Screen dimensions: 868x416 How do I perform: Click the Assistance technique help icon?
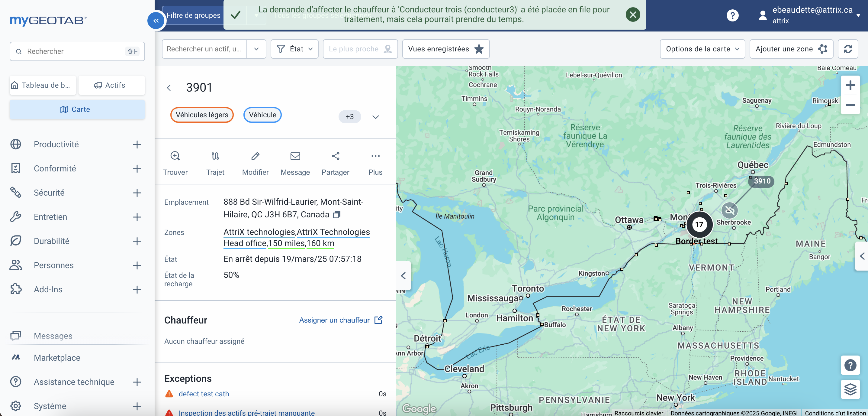[x=15, y=382]
